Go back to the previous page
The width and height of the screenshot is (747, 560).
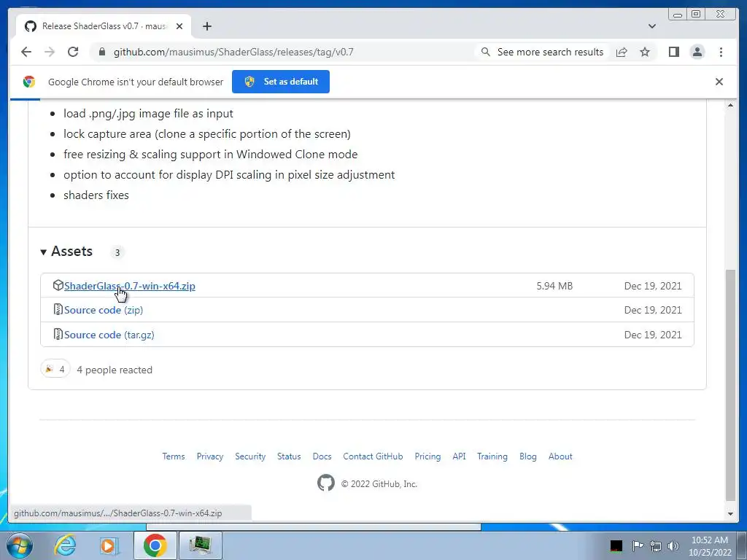tap(26, 52)
